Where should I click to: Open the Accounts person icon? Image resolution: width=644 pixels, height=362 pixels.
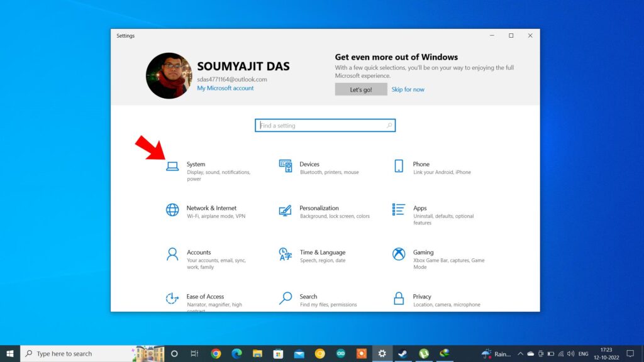pyautogui.click(x=172, y=254)
